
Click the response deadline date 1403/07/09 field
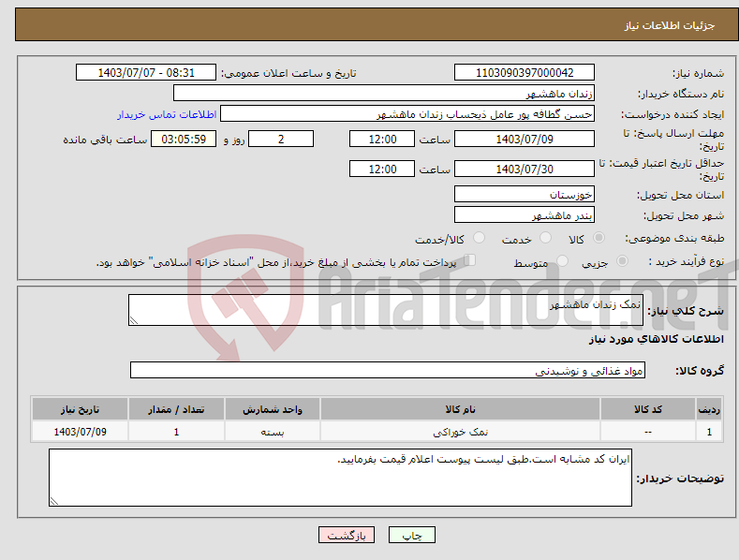tap(525, 139)
